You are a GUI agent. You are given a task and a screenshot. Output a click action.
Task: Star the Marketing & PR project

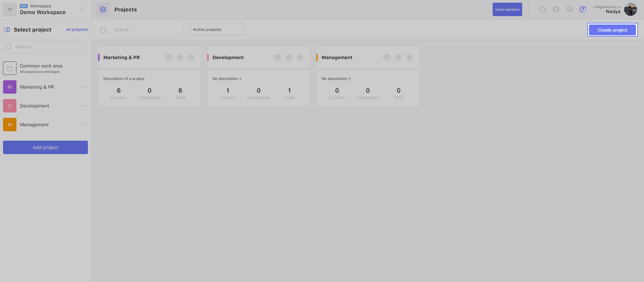coord(191,57)
